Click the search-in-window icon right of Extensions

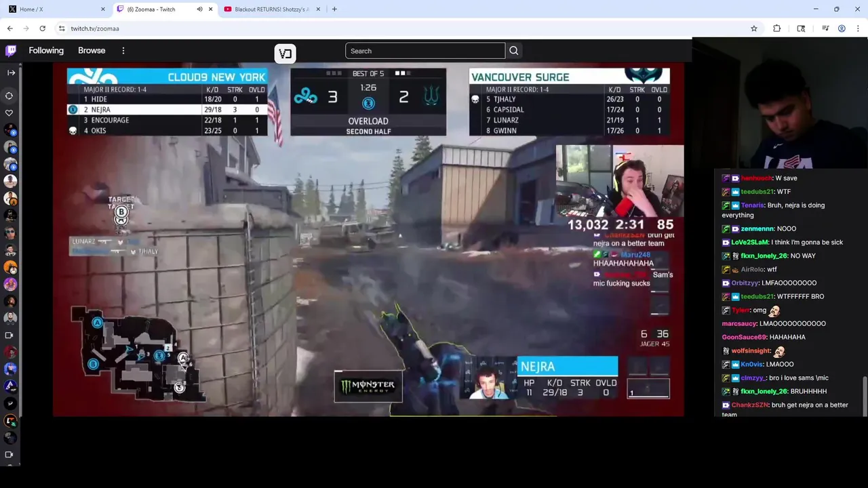pos(801,28)
